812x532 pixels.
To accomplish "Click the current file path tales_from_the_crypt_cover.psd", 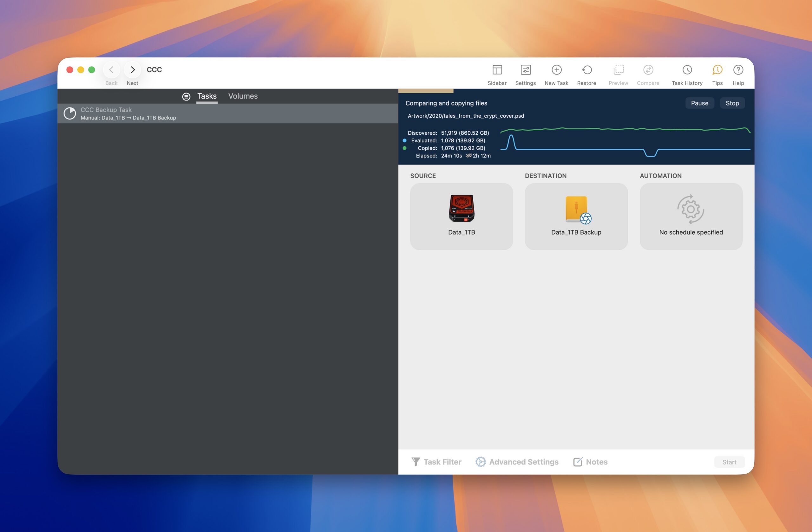I will (x=466, y=116).
